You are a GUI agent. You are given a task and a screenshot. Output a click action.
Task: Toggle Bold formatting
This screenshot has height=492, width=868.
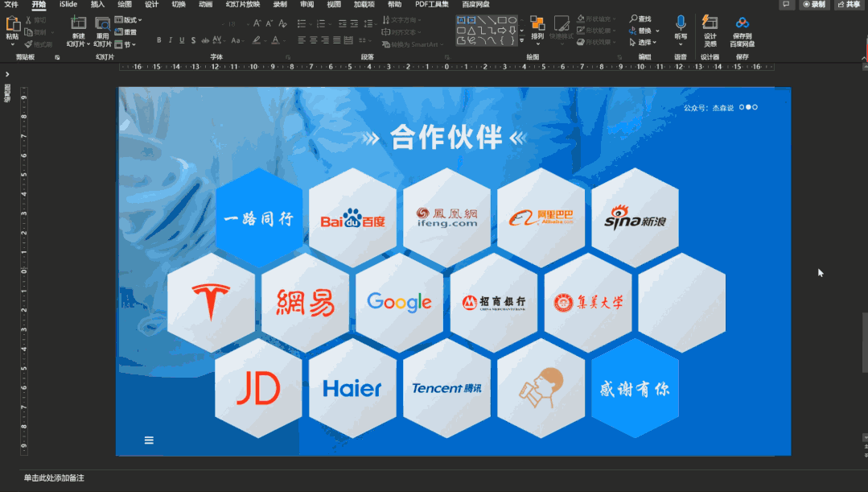point(158,40)
